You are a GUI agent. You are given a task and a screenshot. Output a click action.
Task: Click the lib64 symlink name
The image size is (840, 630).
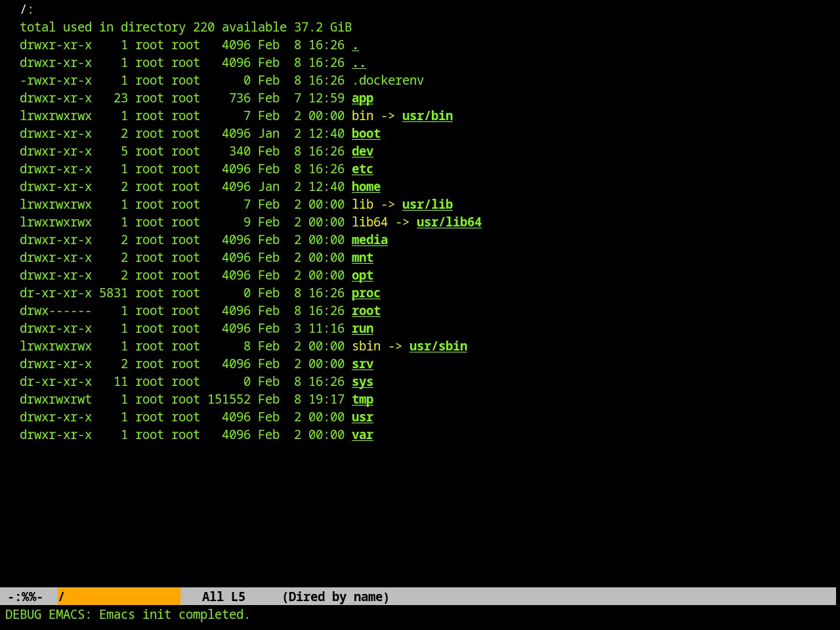pyautogui.click(x=369, y=222)
